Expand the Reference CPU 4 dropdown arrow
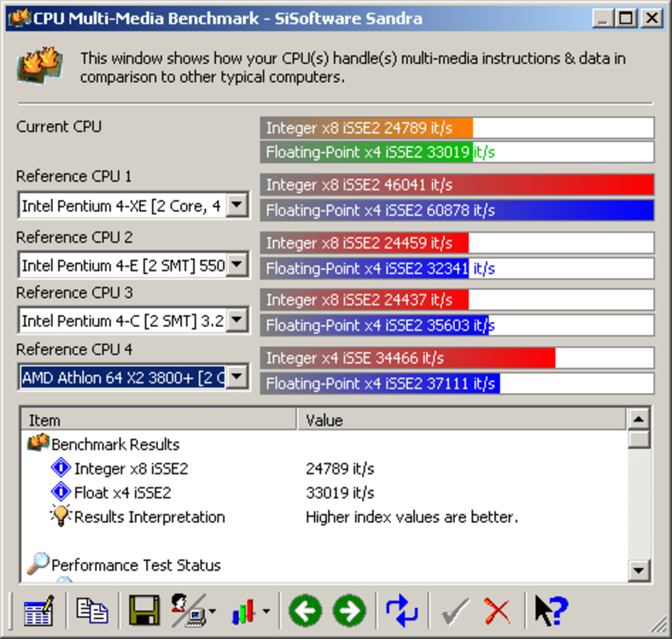Image resolution: width=672 pixels, height=639 pixels. [237, 377]
